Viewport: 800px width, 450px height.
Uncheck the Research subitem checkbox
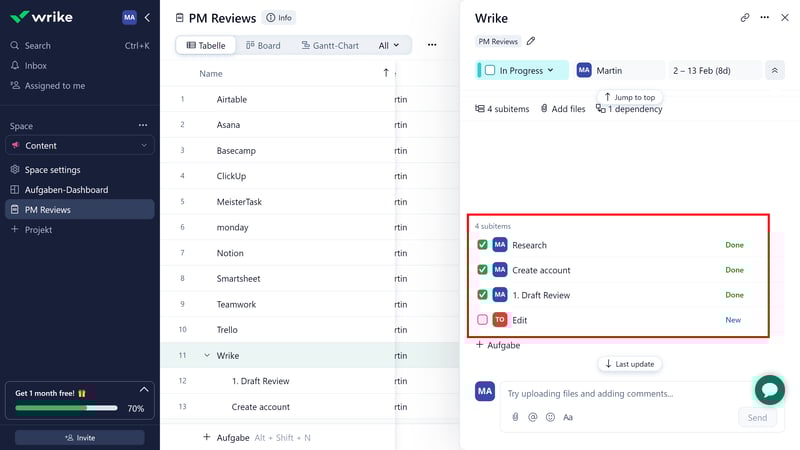[482, 245]
